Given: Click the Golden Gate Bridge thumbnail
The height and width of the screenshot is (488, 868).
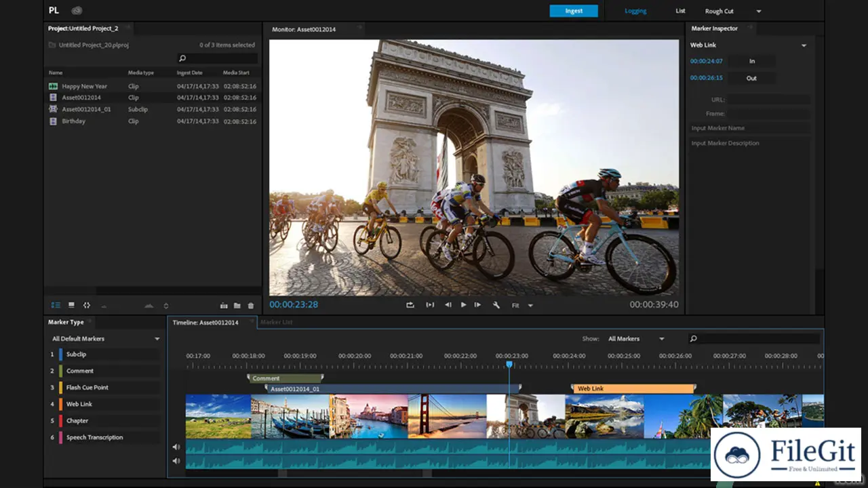Looking at the screenshot, I should [448, 417].
